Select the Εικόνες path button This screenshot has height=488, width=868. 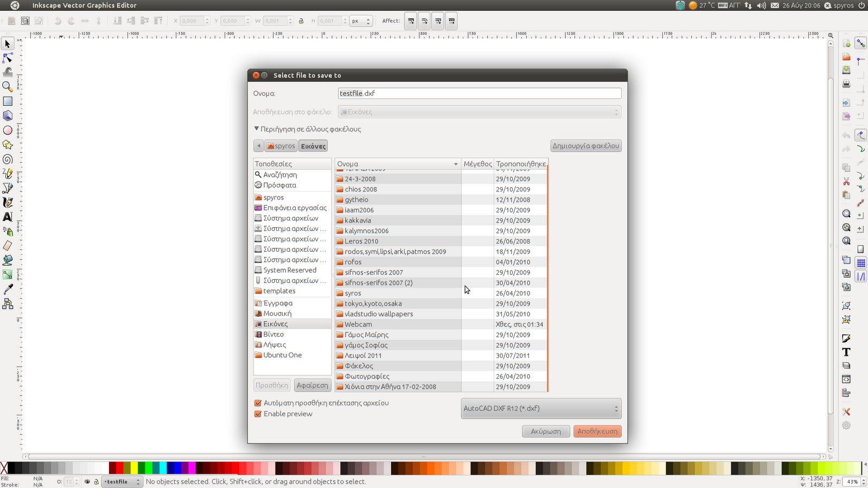(x=313, y=146)
